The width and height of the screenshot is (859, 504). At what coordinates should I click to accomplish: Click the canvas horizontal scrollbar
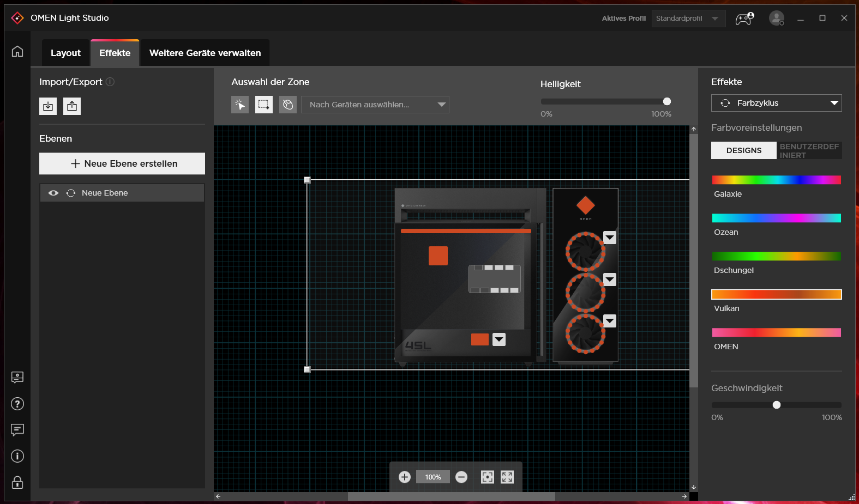452,496
